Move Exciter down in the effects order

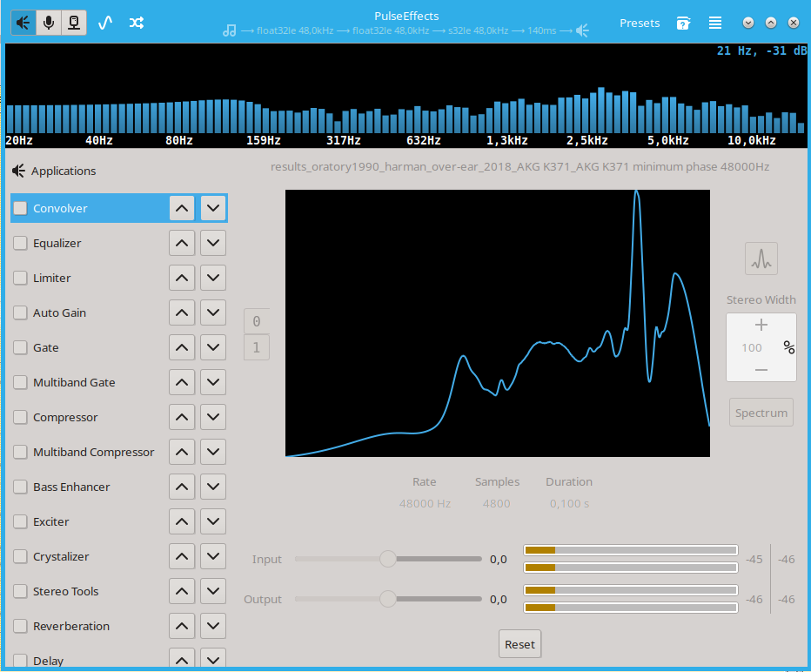coord(213,521)
